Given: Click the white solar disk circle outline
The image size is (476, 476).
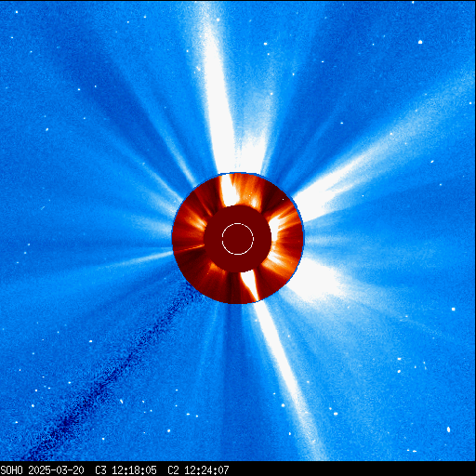Looking at the screenshot, I should click(238, 239).
